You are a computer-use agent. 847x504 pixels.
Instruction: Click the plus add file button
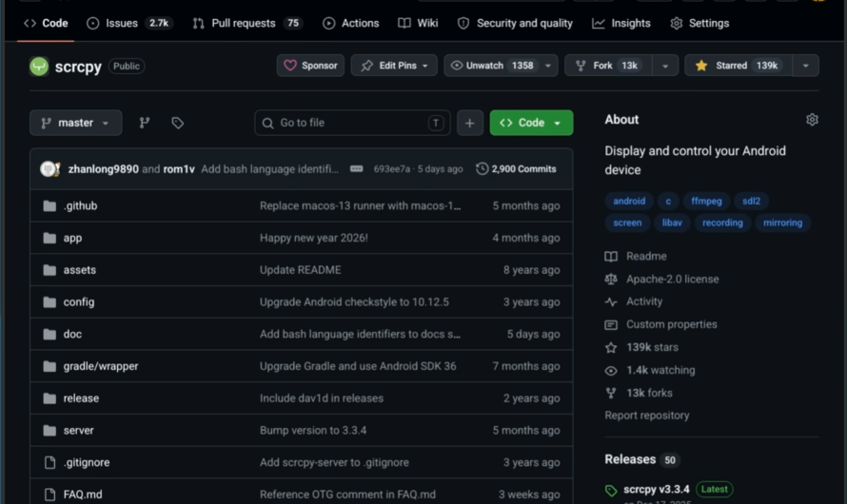click(469, 123)
